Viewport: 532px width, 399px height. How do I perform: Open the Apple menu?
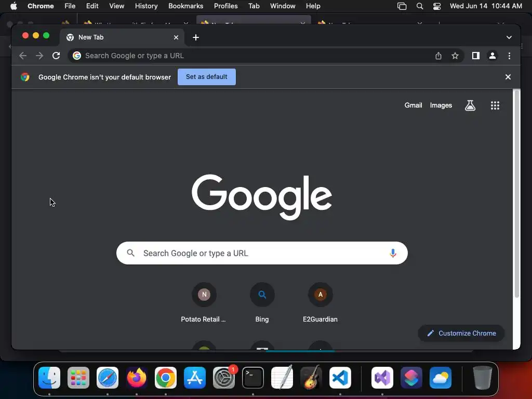coord(14,6)
